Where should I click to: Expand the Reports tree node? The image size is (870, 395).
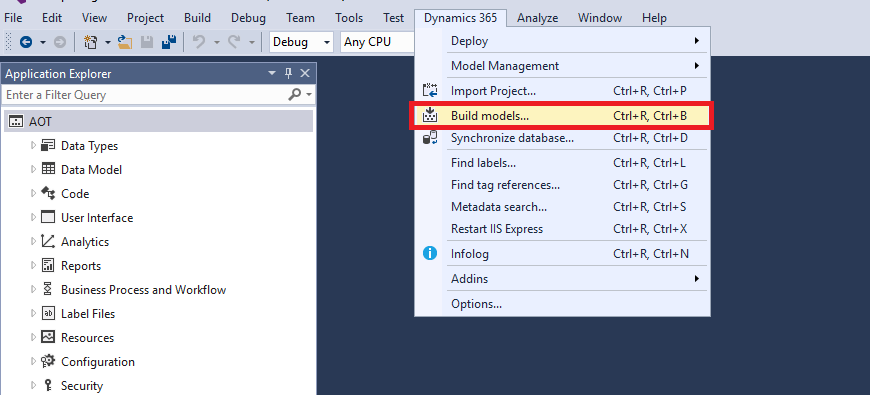33,265
